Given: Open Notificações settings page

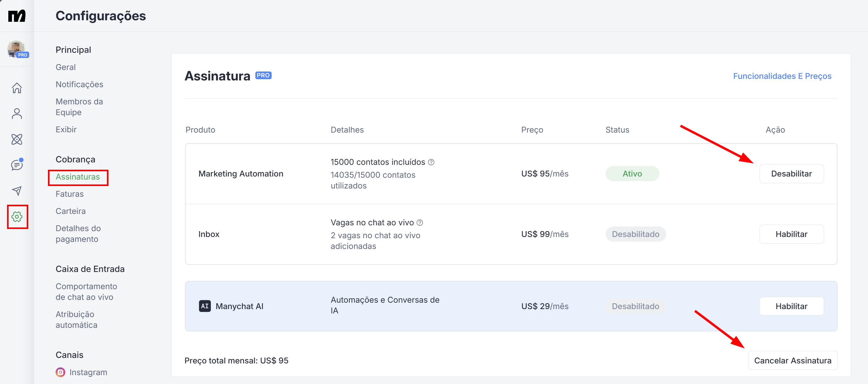Looking at the screenshot, I should click(x=79, y=84).
